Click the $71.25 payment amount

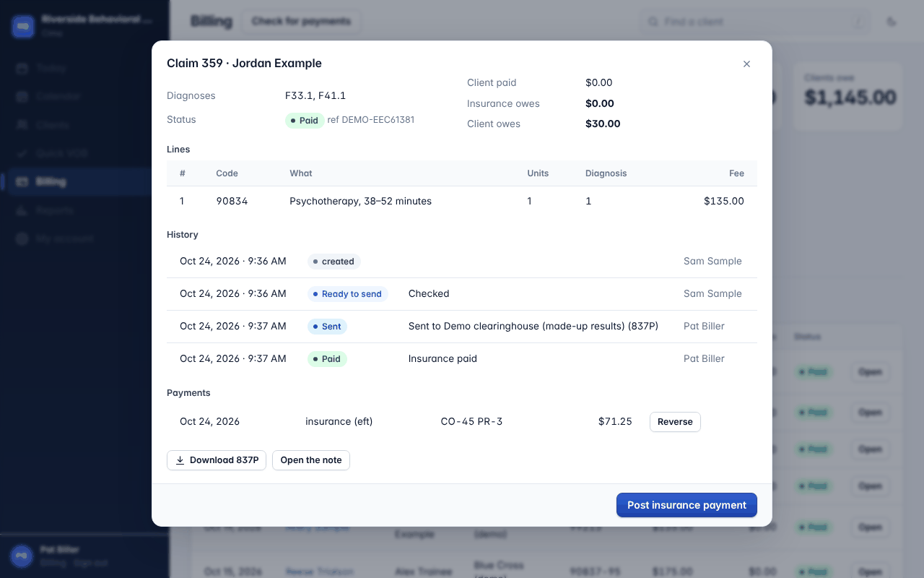coord(615,421)
